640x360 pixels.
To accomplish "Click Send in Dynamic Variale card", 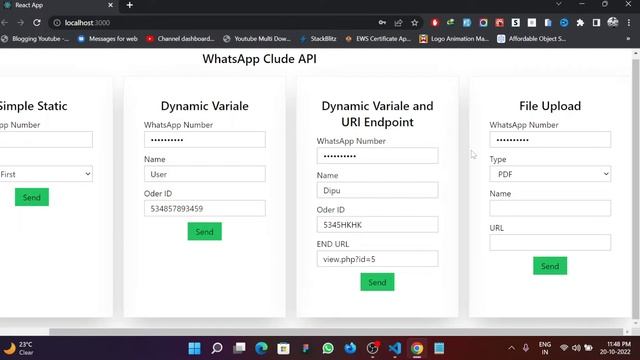I will pos(204,231).
